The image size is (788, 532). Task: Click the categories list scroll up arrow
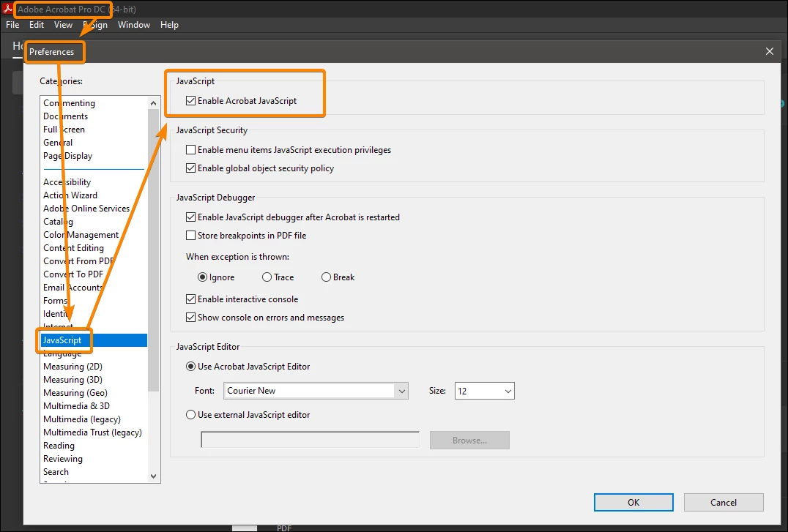coord(153,103)
